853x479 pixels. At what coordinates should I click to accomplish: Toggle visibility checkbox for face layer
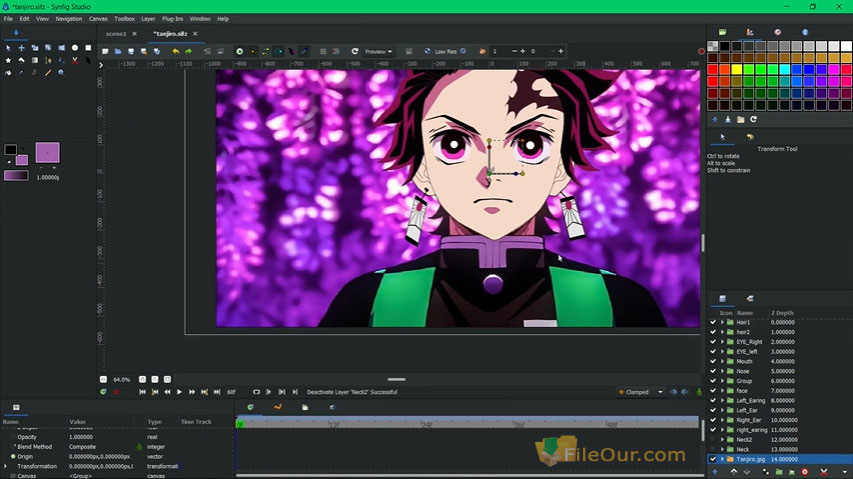coord(713,391)
